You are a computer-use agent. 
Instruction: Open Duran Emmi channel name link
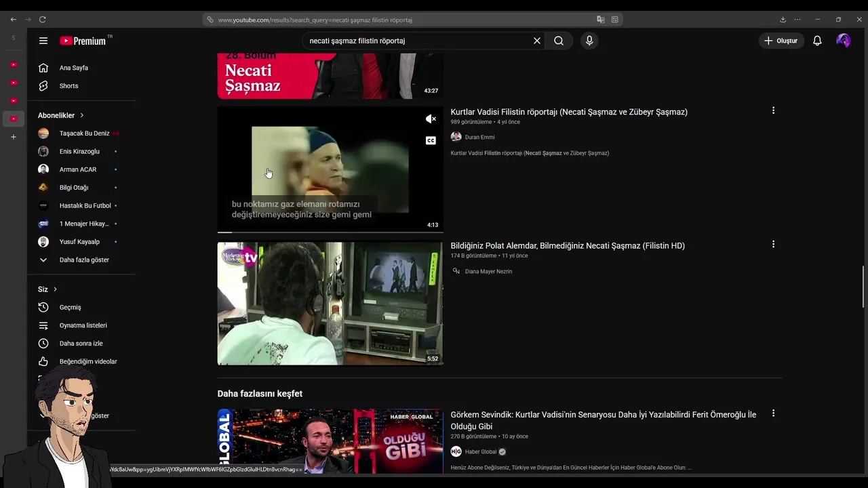tap(479, 138)
